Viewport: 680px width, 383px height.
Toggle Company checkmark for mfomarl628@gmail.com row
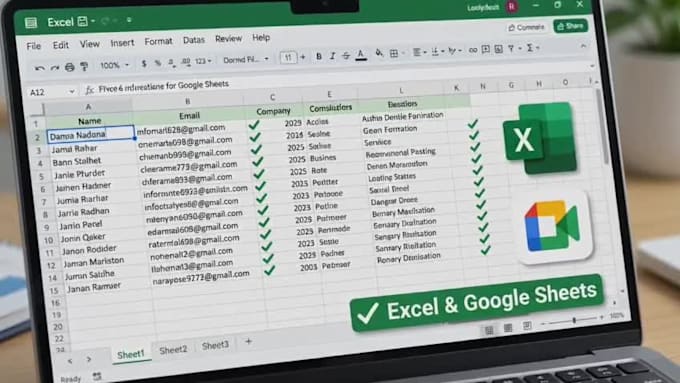[254, 125]
